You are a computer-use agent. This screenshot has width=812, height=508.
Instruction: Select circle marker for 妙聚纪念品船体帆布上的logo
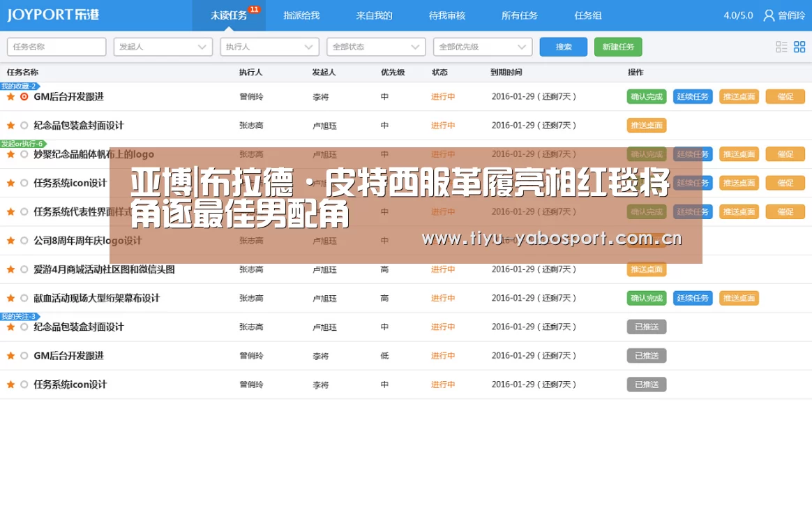[24, 154]
